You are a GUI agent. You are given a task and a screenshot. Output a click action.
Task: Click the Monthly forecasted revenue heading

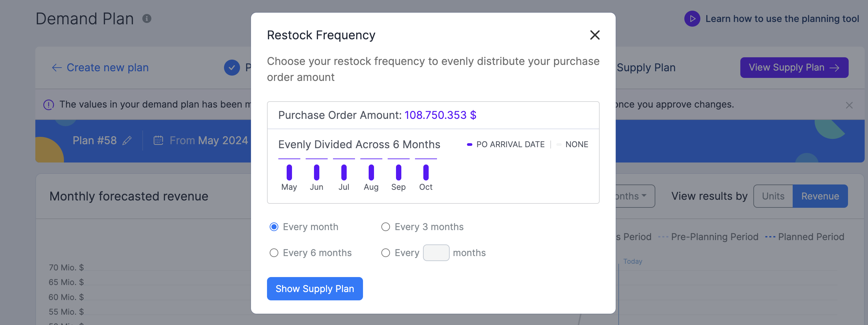(x=129, y=196)
